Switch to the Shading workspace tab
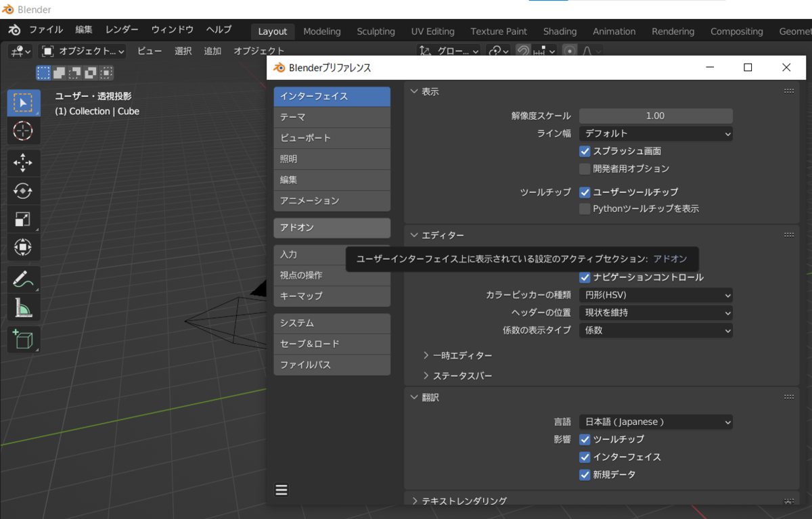This screenshot has height=519, width=812. [560, 31]
